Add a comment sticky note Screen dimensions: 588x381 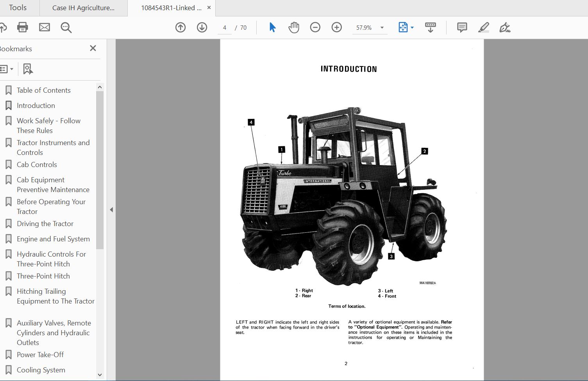[462, 27]
